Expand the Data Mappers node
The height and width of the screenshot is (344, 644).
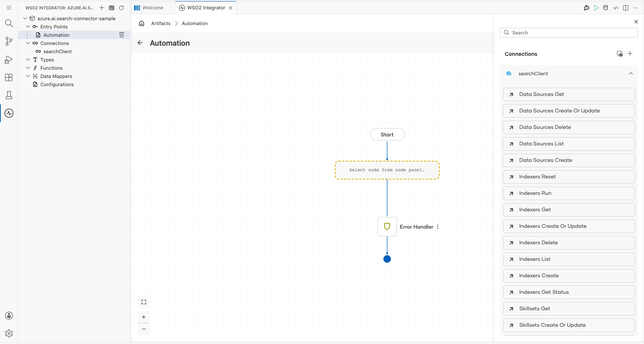pyautogui.click(x=28, y=76)
